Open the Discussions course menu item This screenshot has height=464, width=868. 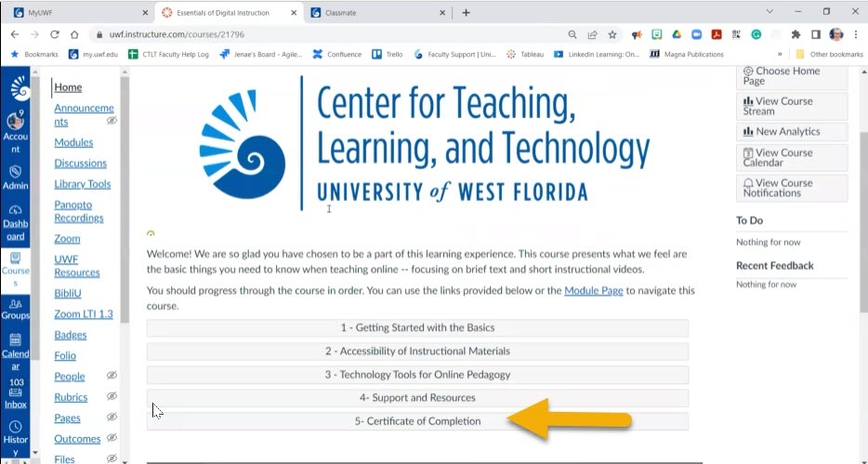[80, 164]
